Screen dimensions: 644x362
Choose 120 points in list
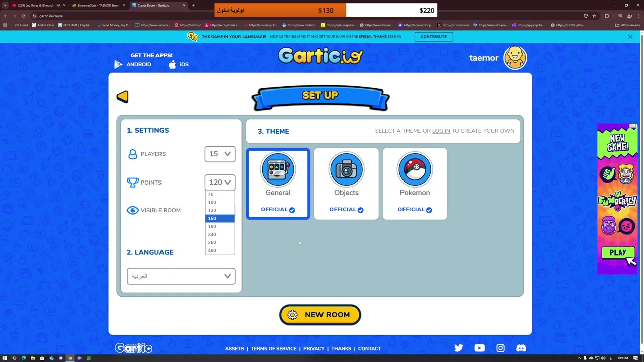click(x=220, y=210)
